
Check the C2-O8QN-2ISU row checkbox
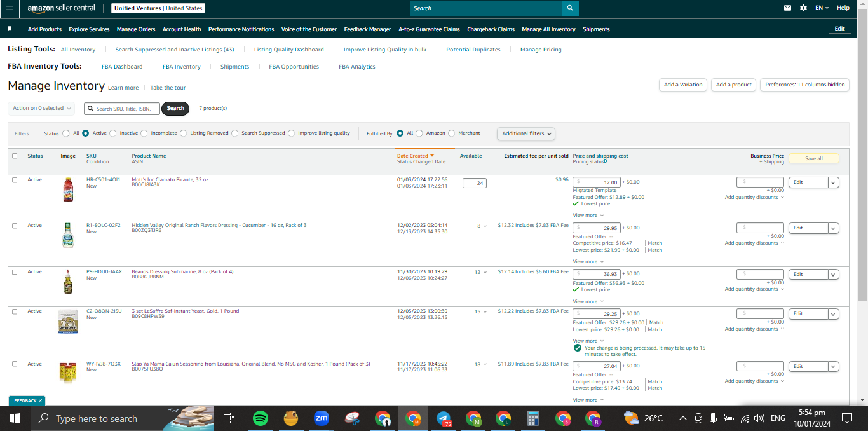(15, 311)
